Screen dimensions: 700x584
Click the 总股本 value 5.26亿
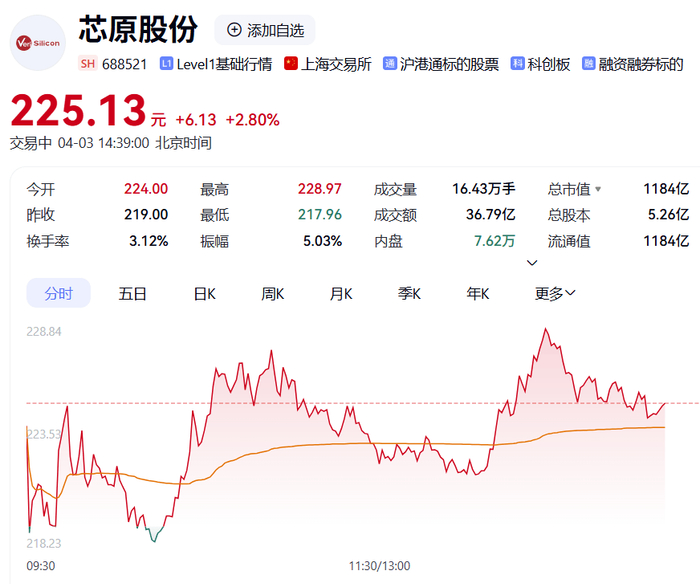668,214
